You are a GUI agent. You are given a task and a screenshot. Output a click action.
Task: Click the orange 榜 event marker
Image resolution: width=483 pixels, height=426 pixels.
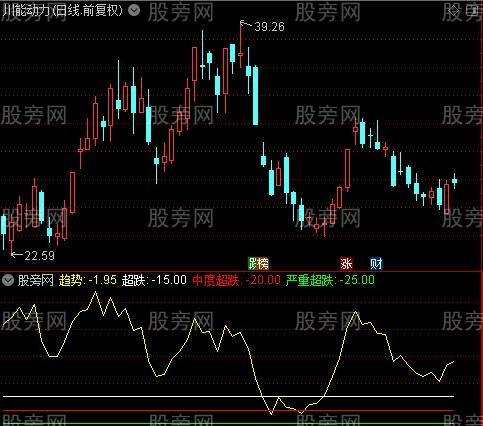263,264
